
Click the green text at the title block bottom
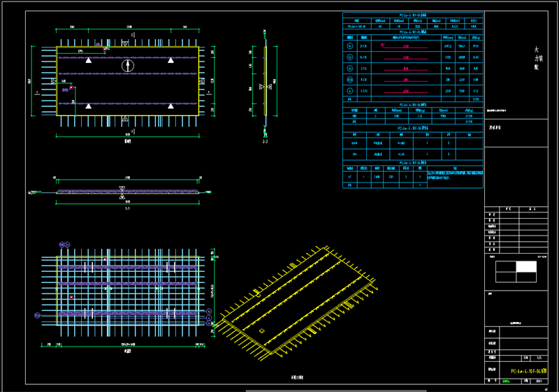506,382
